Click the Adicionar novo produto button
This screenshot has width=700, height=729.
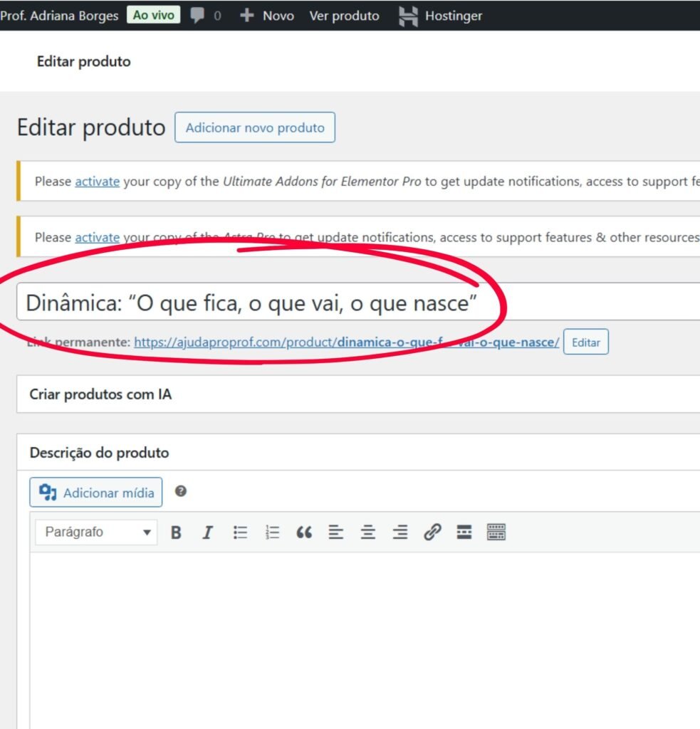[255, 128]
